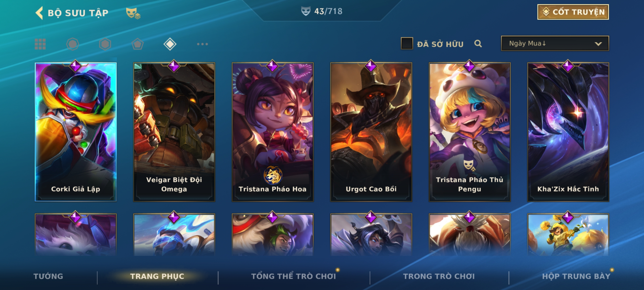Screen dimensions: 644x290
Task: Select the all-skins grid filter icon
Action: click(x=40, y=44)
